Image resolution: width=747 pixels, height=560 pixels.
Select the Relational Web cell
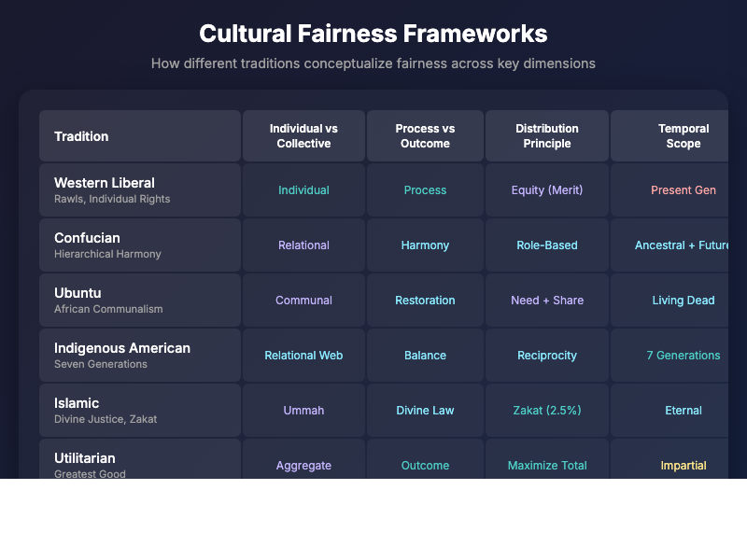303,355
